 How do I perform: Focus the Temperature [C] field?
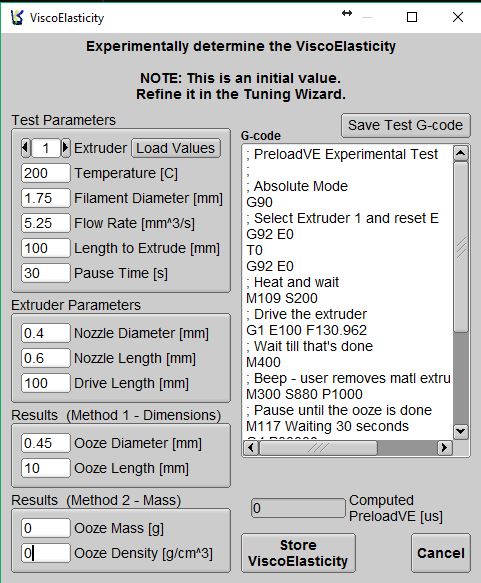pos(46,173)
